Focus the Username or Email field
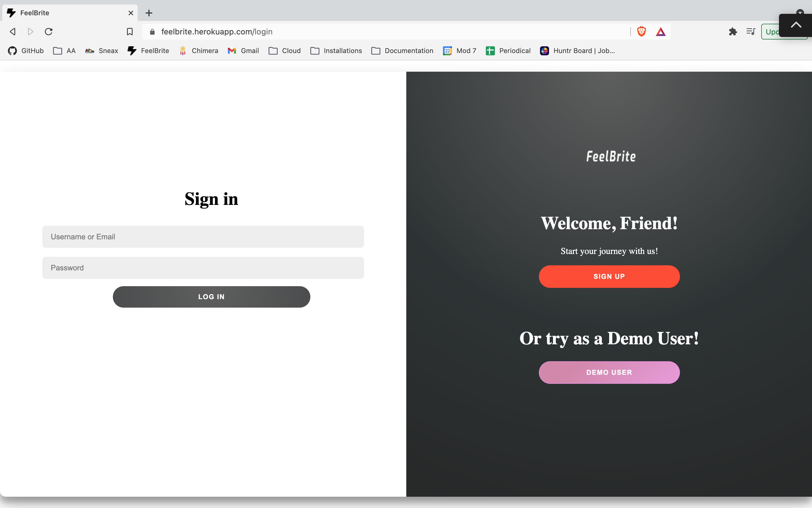The width and height of the screenshot is (812, 508). [203, 237]
